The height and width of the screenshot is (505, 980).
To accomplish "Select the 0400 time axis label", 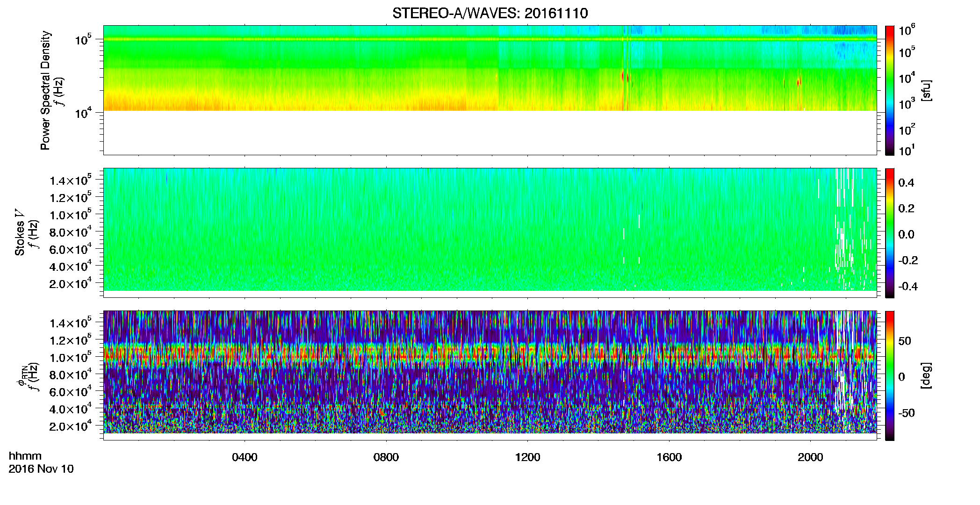I will pyautogui.click(x=245, y=457).
